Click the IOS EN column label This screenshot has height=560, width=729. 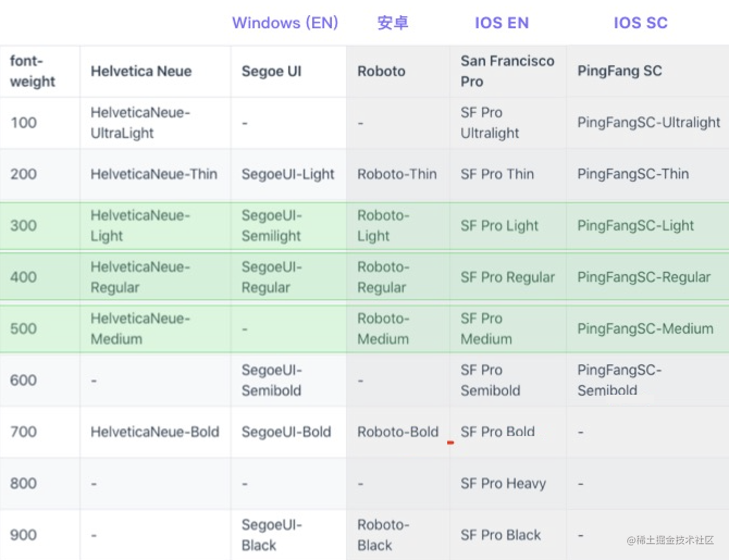click(502, 23)
